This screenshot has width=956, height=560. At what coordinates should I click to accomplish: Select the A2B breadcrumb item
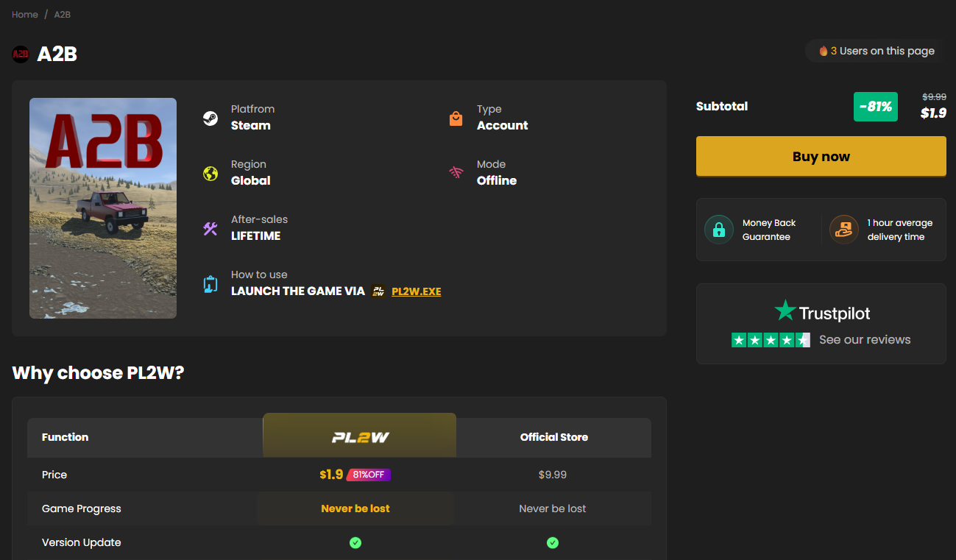[x=63, y=14]
